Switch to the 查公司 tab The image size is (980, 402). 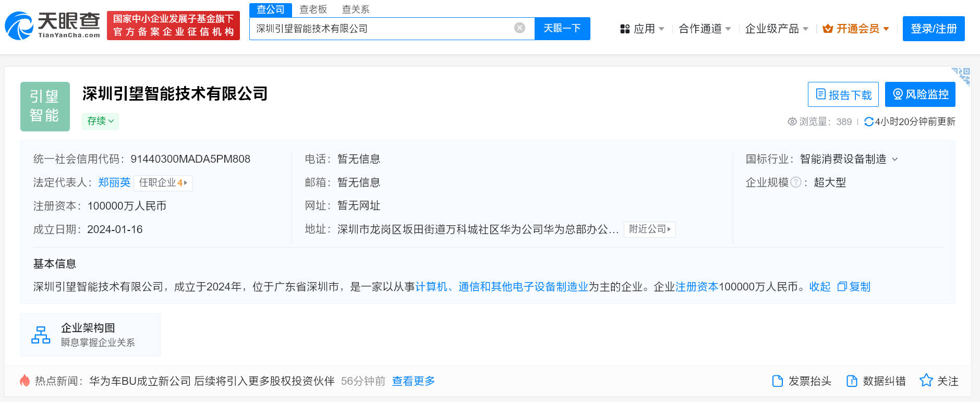[x=271, y=9]
